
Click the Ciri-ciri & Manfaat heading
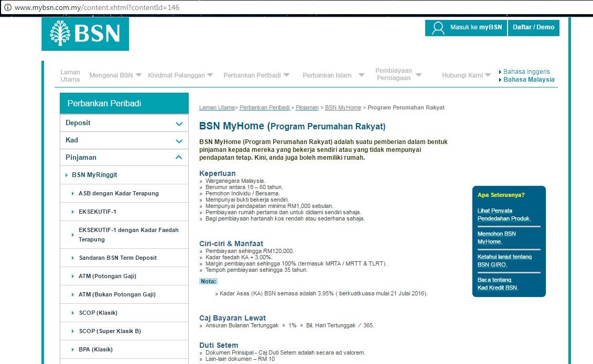click(x=231, y=244)
